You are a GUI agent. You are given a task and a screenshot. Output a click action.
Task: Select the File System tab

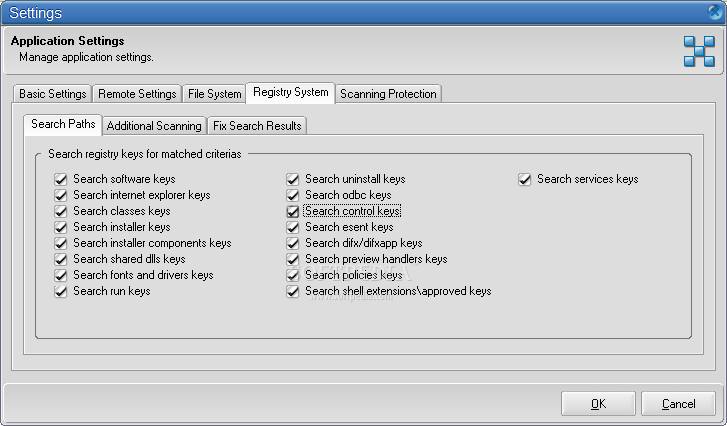tap(214, 94)
